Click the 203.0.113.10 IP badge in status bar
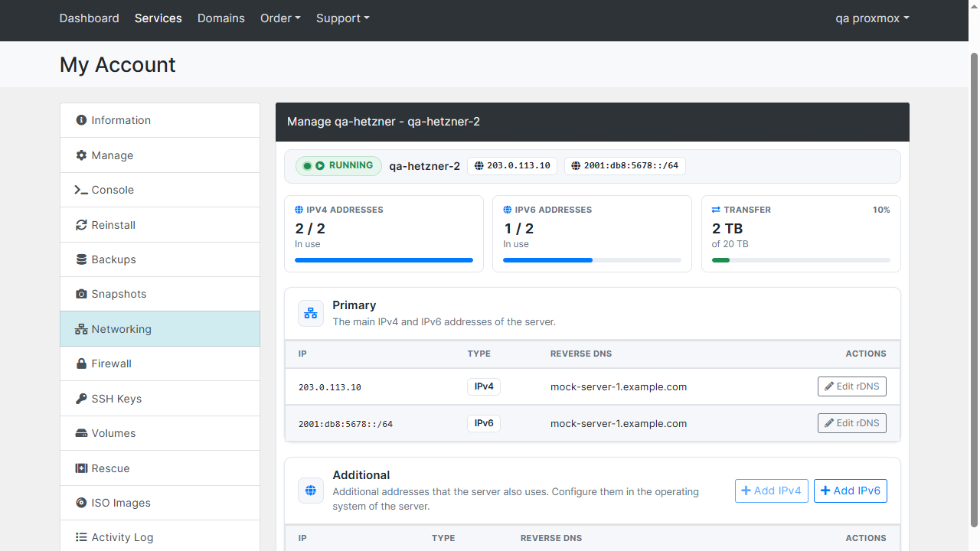 [513, 165]
